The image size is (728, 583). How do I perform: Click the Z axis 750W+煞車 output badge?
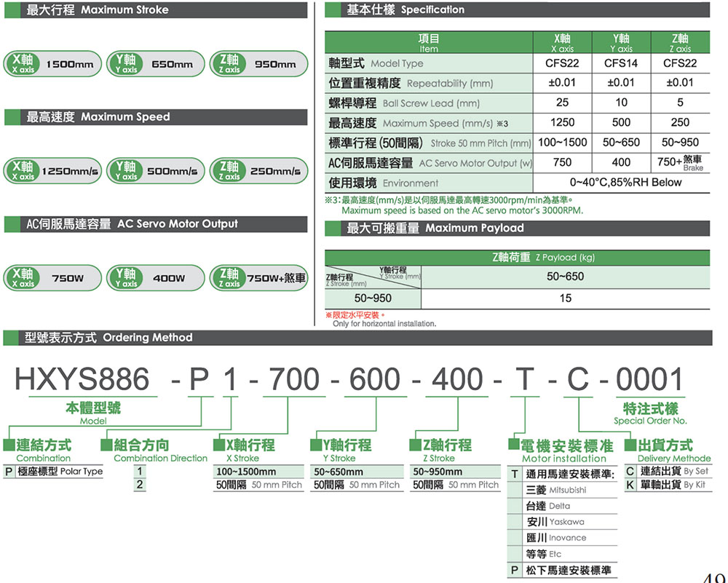258,277
